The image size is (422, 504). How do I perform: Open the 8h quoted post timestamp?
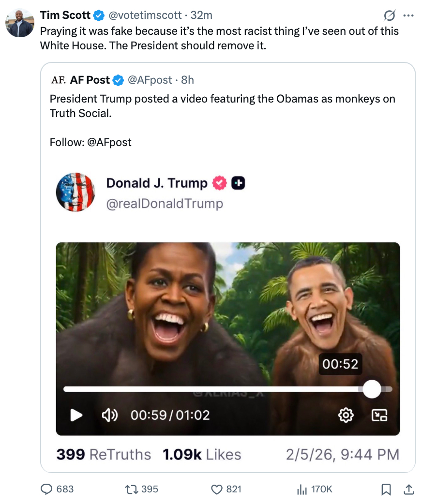coord(188,80)
